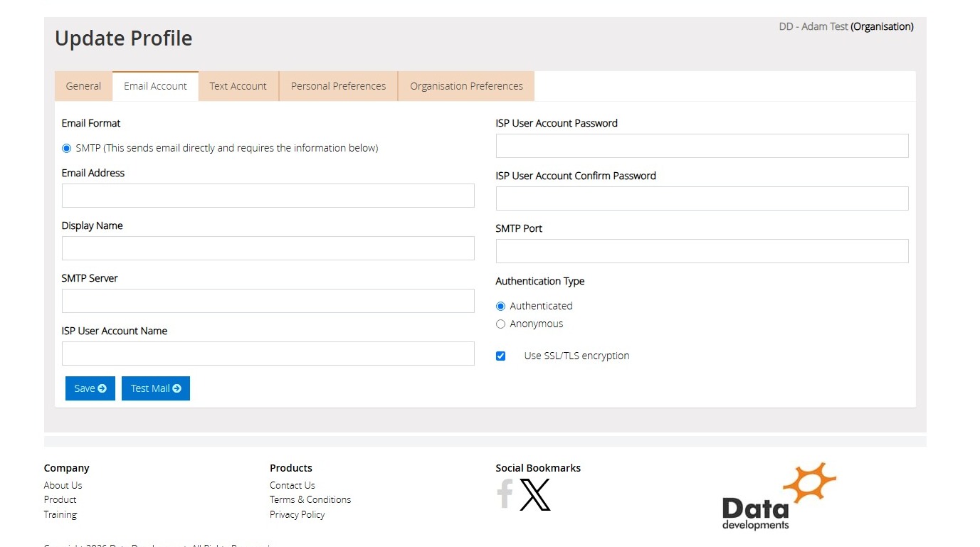Open the Terms & Conditions link
This screenshot has height=547, width=980.
click(x=310, y=499)
